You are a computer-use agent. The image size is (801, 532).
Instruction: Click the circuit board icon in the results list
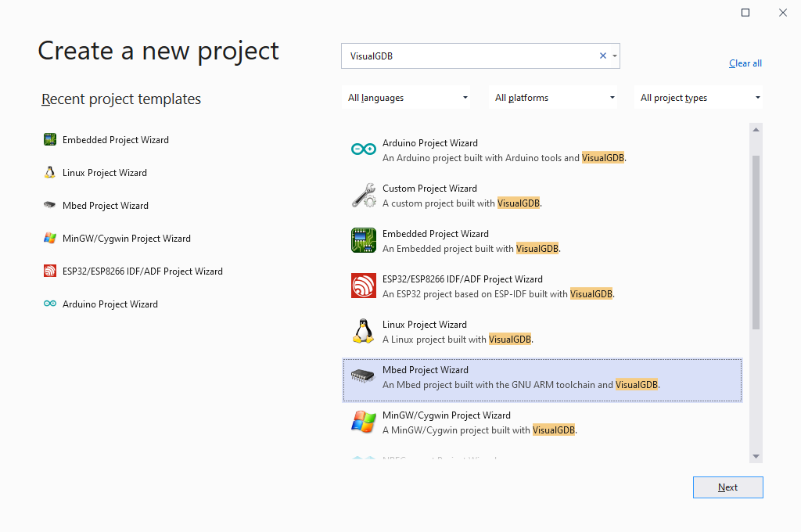364,240
